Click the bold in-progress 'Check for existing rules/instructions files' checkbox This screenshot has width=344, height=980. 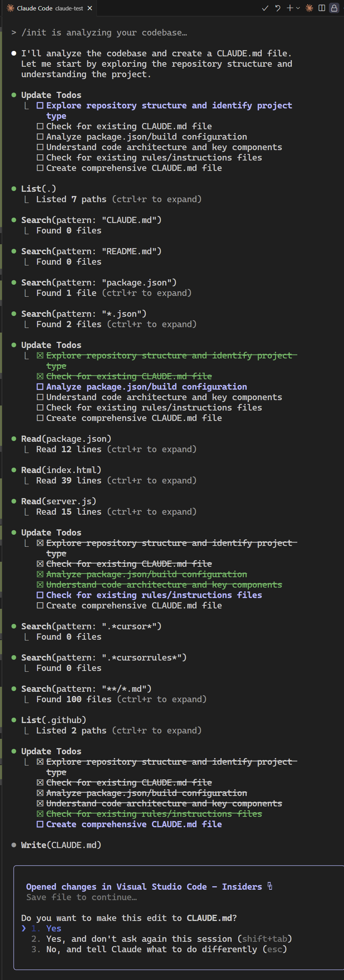tap(40, 595)
